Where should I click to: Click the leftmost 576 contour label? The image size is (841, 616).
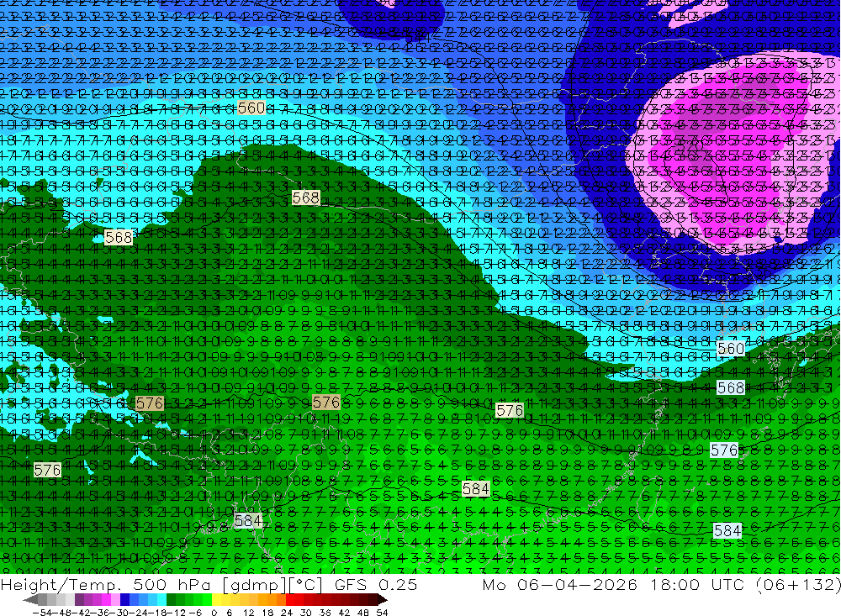tap(47, 470)
